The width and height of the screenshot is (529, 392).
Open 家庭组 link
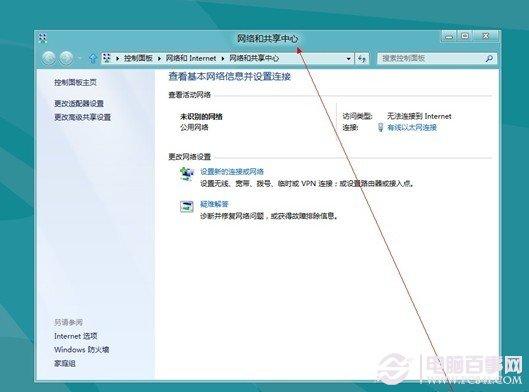click(x=64, y=364)
